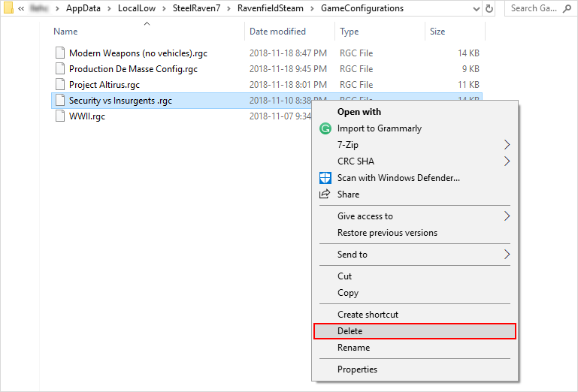Screen dimensions: 578x392
Task: Click the Share icon in context menu
Action: click(325, 194)
